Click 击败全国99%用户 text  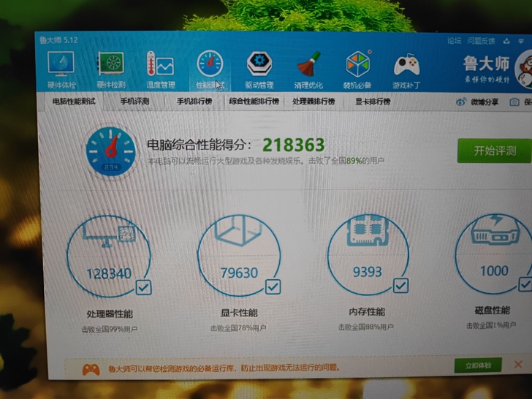(110, 329)
